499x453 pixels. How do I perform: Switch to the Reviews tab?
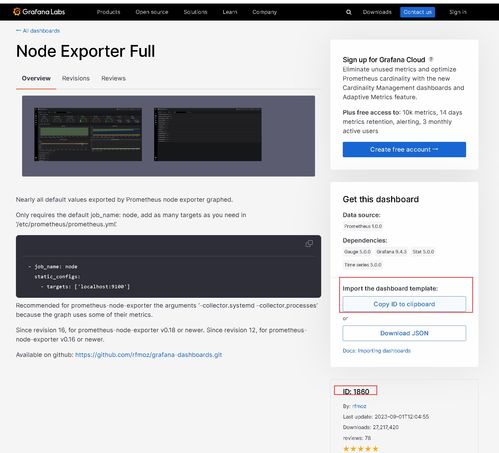pyautogui.click(x=113, y=78)
